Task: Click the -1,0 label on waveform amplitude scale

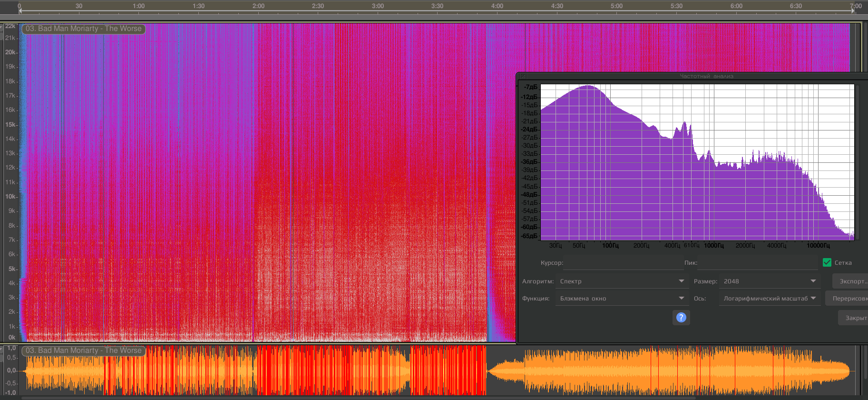Action: (x=10, y=393)
